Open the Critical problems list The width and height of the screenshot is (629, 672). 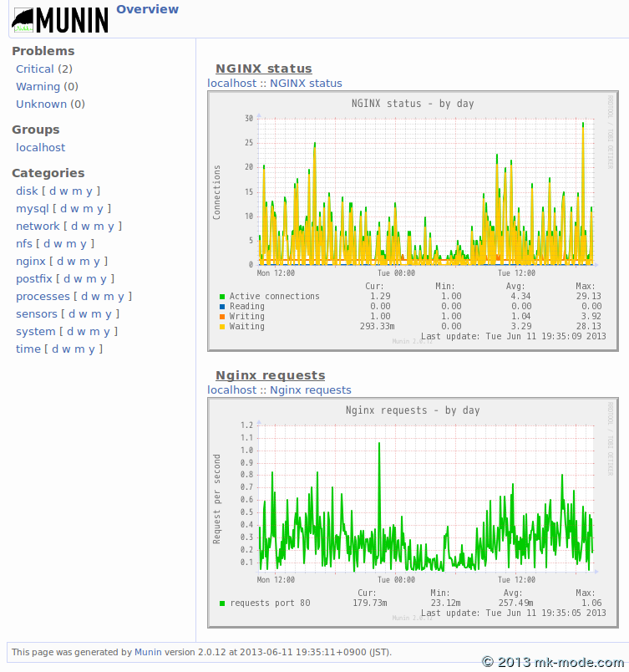pyautogui.click(x=35, y=69)
